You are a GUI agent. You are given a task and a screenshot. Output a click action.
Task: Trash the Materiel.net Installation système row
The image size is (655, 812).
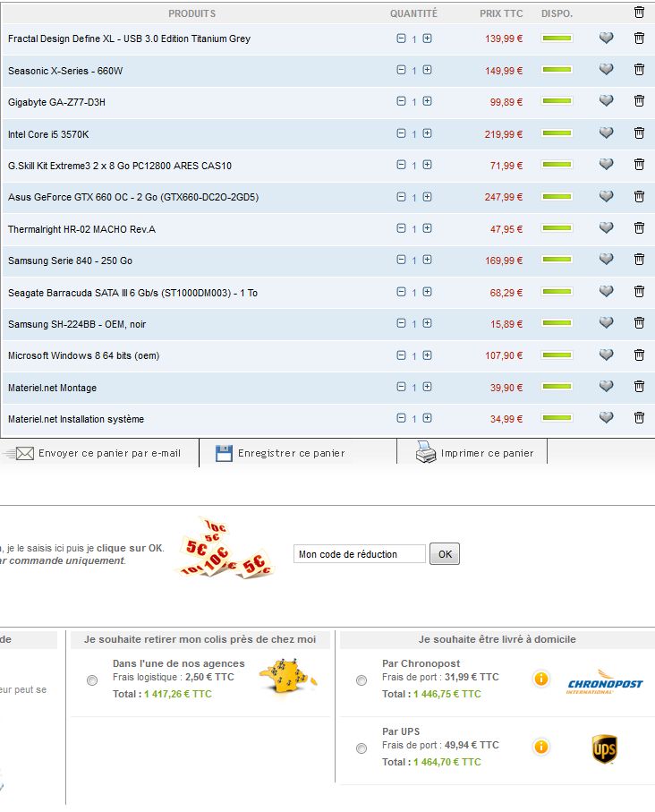(x=640, y=418)
